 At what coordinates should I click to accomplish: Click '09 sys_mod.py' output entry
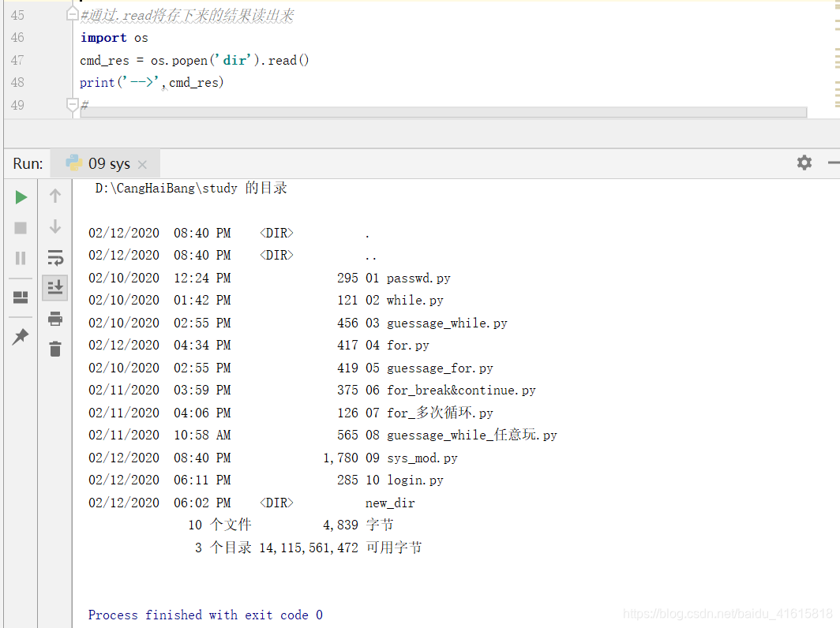[x=411, y=458]
